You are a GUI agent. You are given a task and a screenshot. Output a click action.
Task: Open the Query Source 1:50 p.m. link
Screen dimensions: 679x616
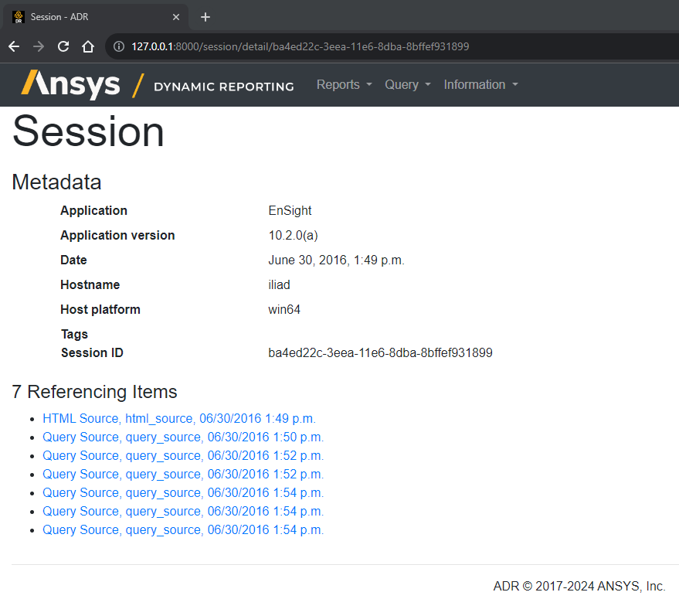(183, 437)
